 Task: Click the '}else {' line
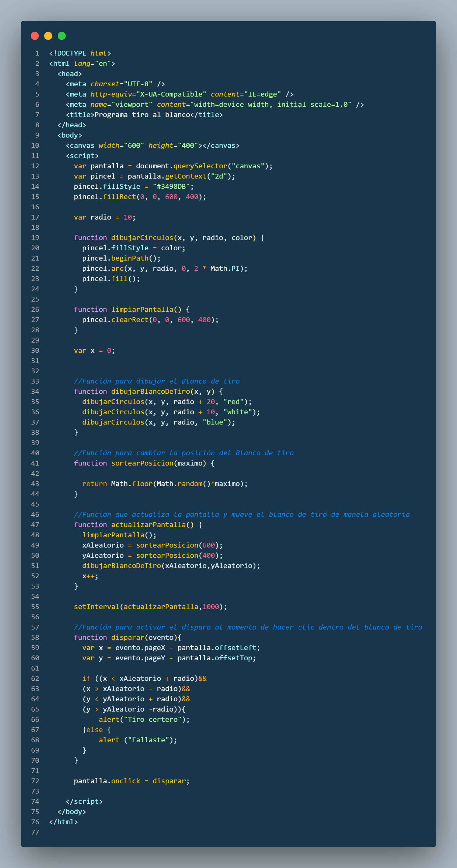[x=96, y=730]
